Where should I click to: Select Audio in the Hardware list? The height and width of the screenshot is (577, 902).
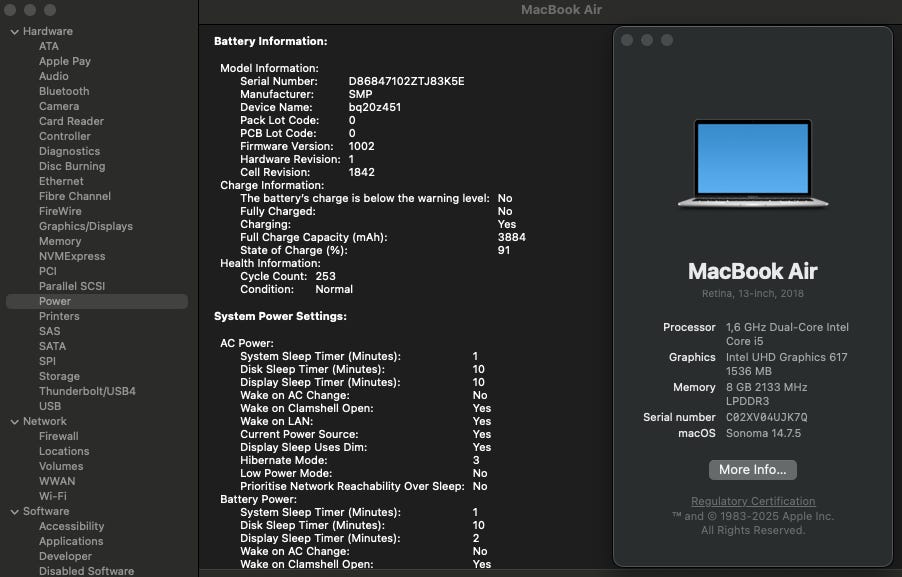(53, 76)
